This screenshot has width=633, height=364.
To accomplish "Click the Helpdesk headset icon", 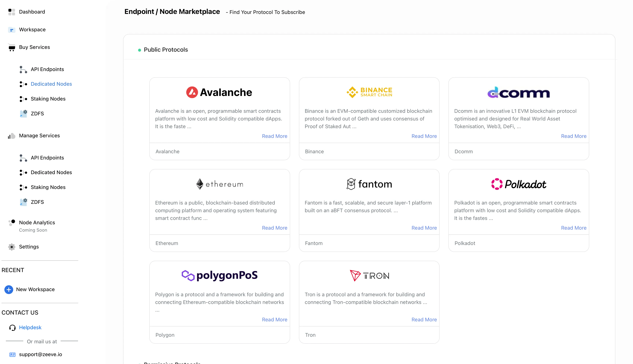I will (12, 328).
